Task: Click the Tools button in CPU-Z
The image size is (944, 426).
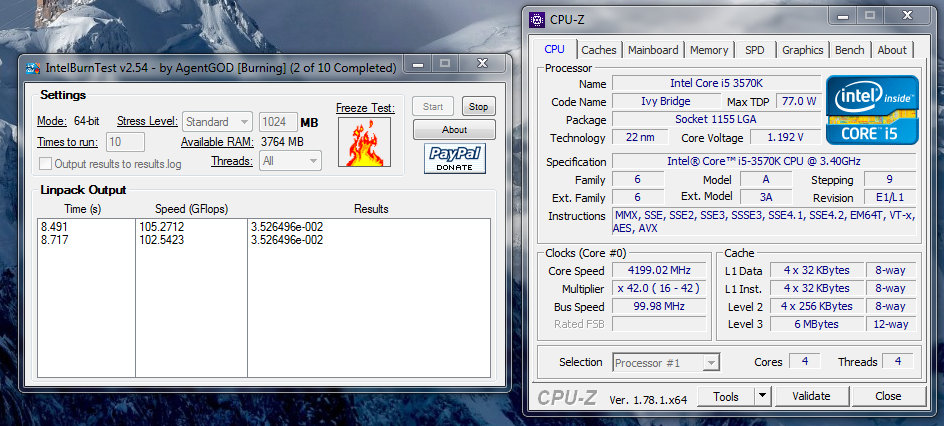Action: point(726,396)
